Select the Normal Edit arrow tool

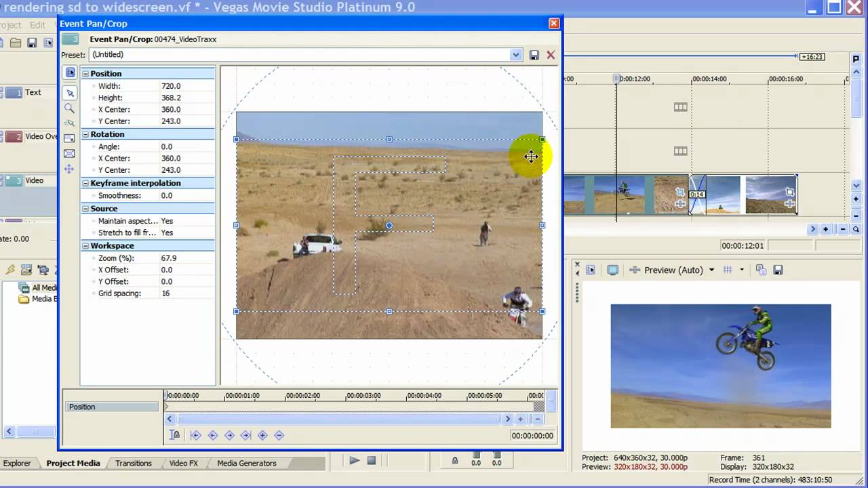(69, 93)
